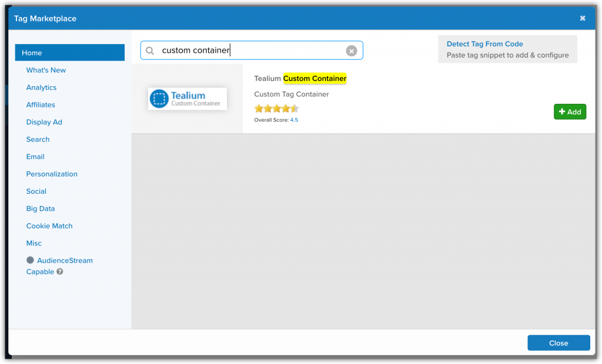Click the star rating of Custom Container
602x364 pixels.
(276, 109)
